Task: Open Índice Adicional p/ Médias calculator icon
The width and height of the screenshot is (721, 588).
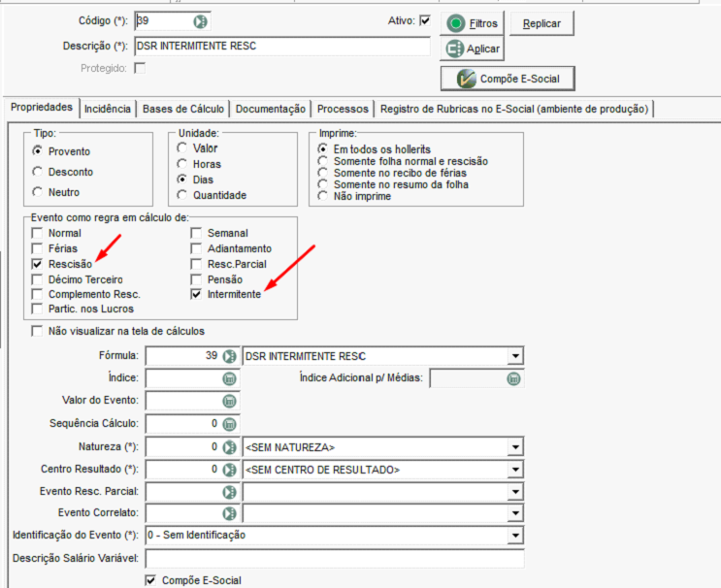Action: pos(513,378)
